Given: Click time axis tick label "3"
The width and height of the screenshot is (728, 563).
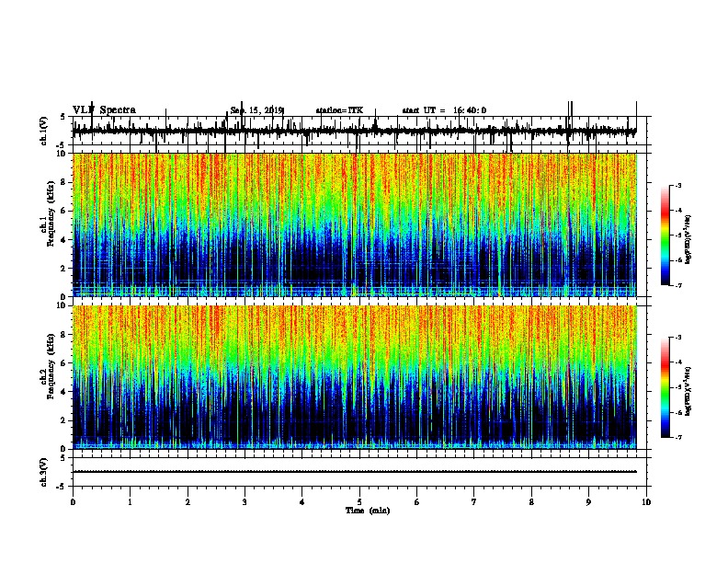Looking at the screenshot, I should pyautogui.click(x=245, y=502).
